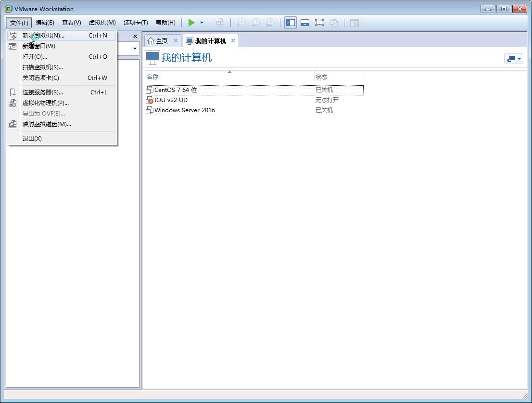Click the take snapshot toolbar icon
Image resolution: width=532 pixels, height=403 pixels.
(241, 23)
